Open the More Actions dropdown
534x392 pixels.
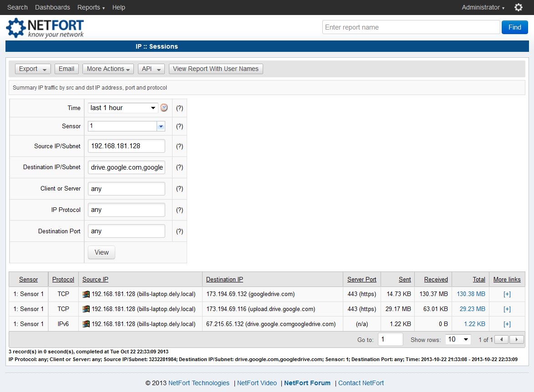pyautogui.click(x=108, y=69)
